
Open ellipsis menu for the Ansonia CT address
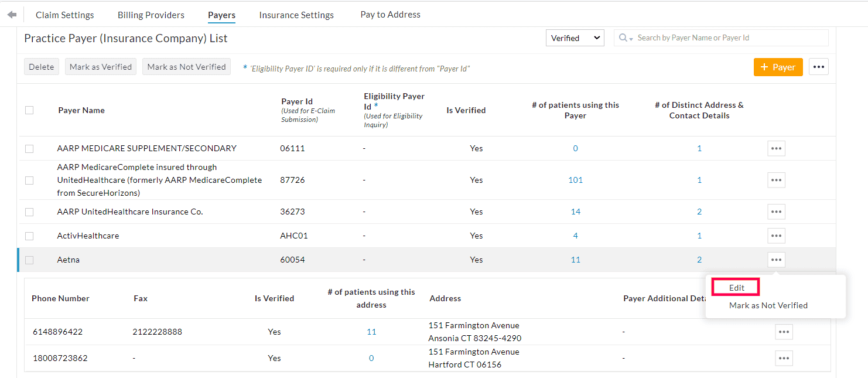point(784,332)
